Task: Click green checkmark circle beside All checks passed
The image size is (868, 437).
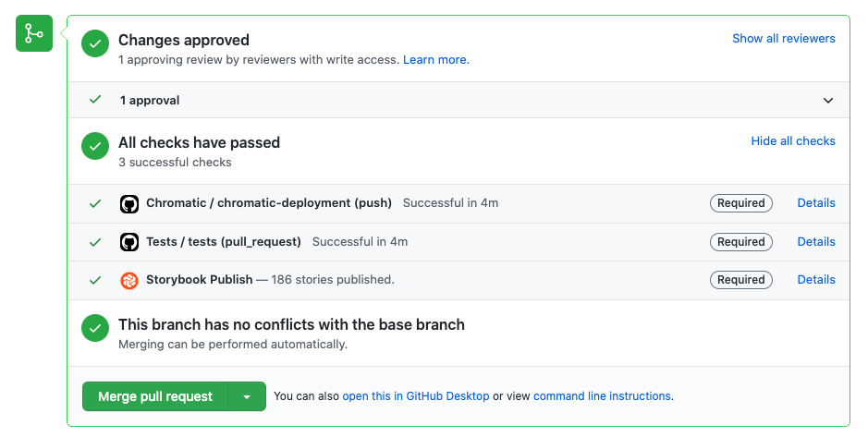Action: pos(95,146)
